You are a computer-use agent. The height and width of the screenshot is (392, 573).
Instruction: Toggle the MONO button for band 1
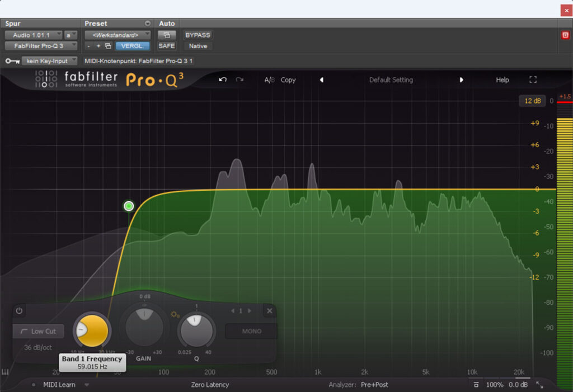tap(251, 332)
